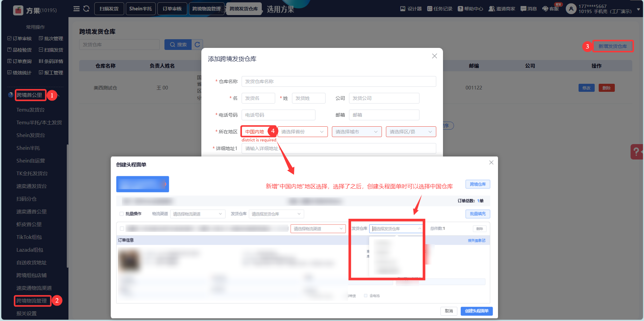Focus the 发货仓库名称 input field

tap(339, 81)
